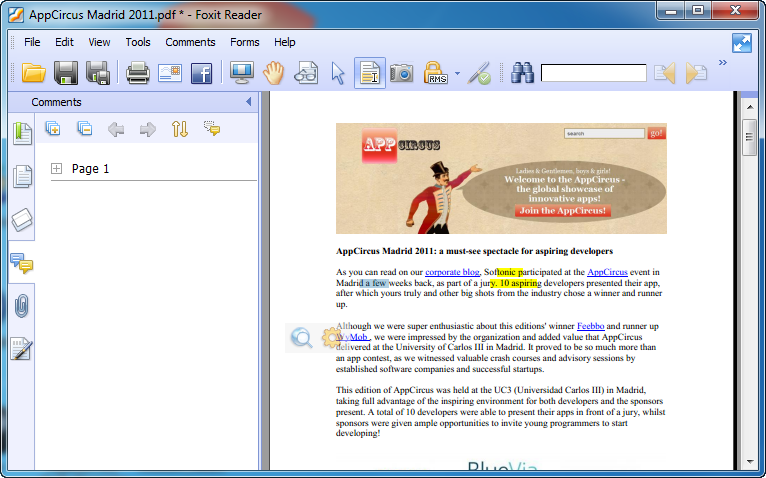Click the Feebbo hyperlink
The height and width of the screenshot is (478, 766).
point(590,326)
